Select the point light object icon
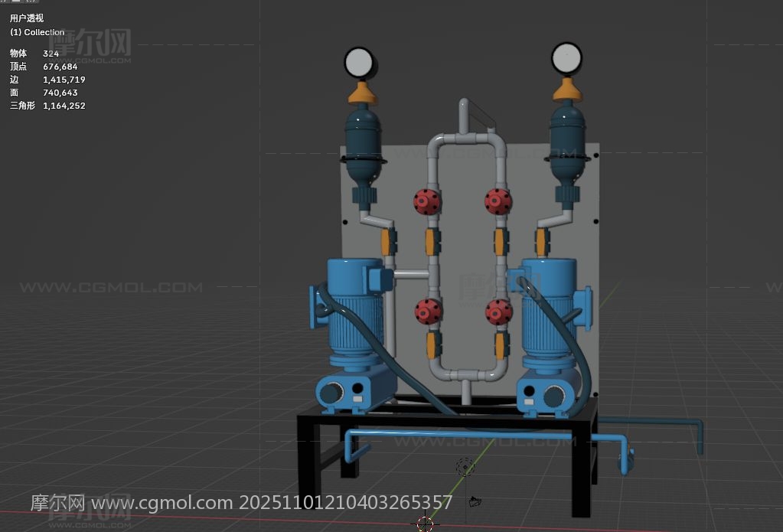Viewport: 783px width, 532px height. [x=465, y=467]
